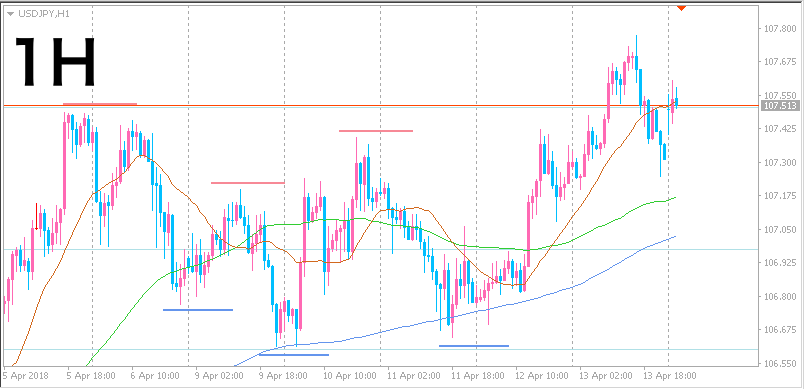The image size is (804, 389).
Task: Click the 13 Apr 18:00 time axis label
Action: pyautogui.click(x=669, y=376)
